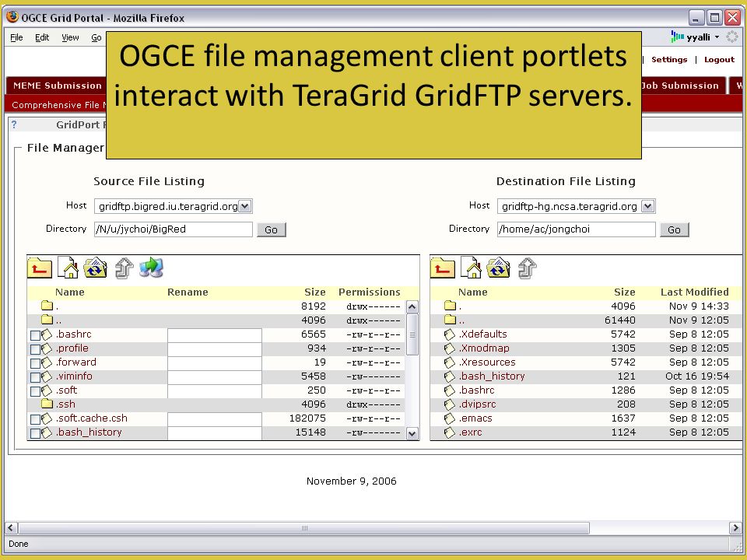Click the source pane parent-directory folder icon
This screenshot has width=747, height=560.
[40, 268]
